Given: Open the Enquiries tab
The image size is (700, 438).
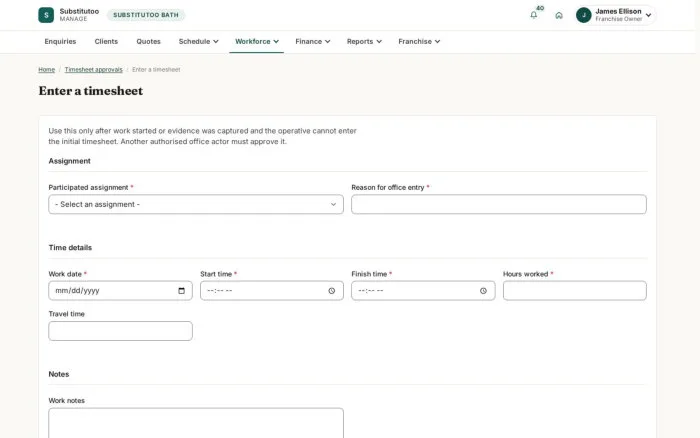Looking at the screenshot, I should [60, 42].
